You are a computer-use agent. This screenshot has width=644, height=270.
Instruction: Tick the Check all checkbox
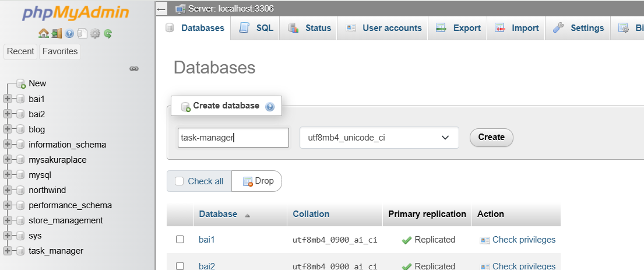tap(179, 181)
